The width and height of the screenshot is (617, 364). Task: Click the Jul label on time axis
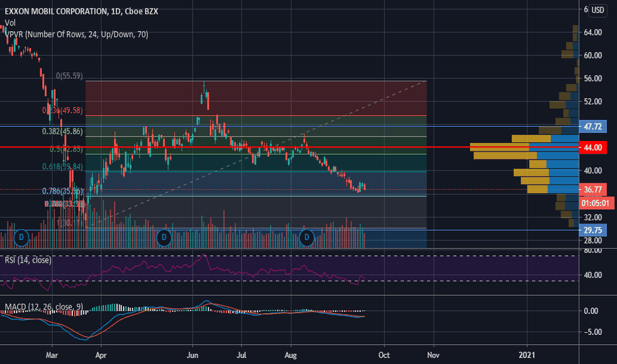(241, 355)
